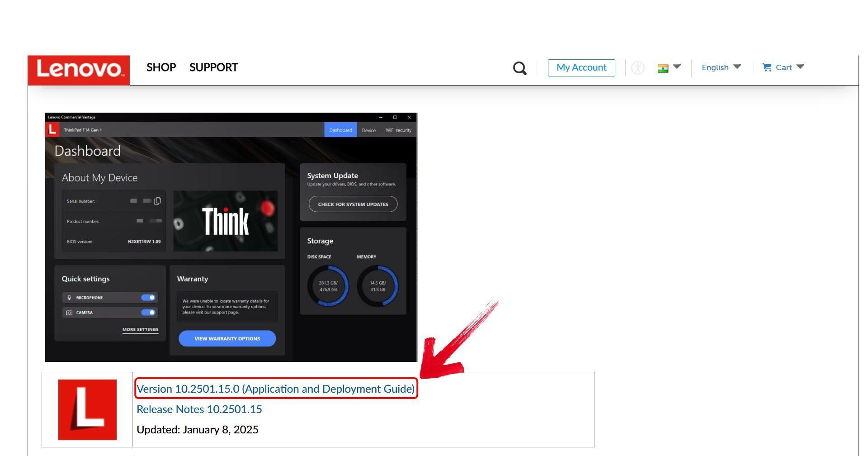
Task: Select the BIOS version value N2XET19W 1.09
Action: 144,242
